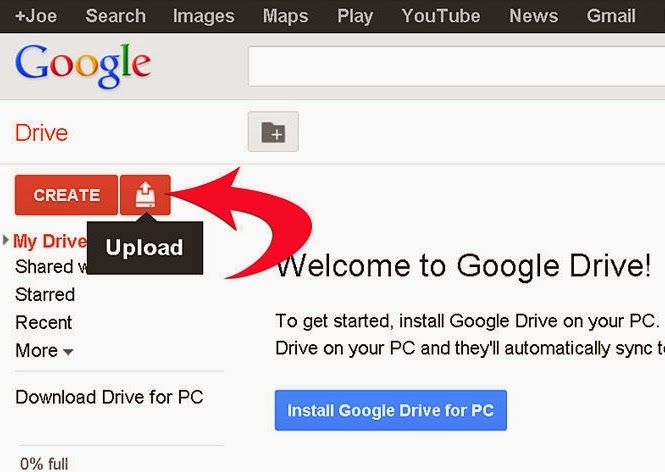The height and width of the screenshot is (472, 665).
Task: Open YouTube from the top bar
Action: [441, 16]
